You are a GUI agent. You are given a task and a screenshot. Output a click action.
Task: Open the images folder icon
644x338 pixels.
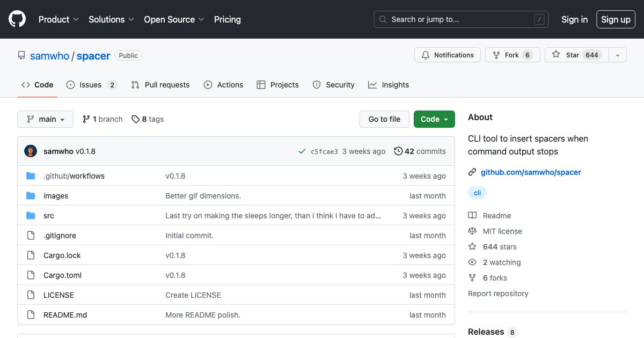pos(32,195)
